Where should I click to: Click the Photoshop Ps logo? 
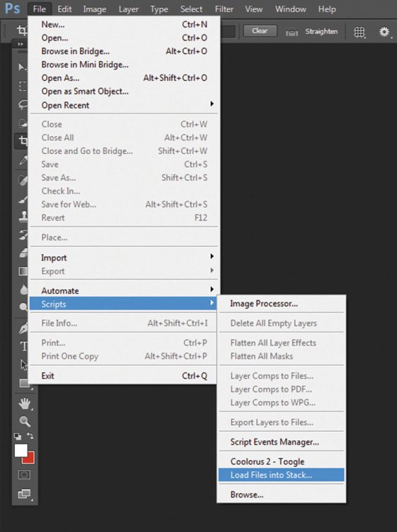click(x=13, y=8)
